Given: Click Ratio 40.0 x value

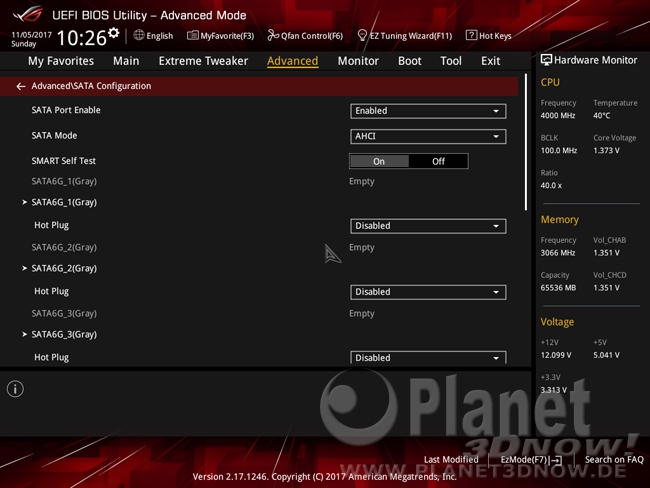Looking at the screenshot, I should click(551, 185).
